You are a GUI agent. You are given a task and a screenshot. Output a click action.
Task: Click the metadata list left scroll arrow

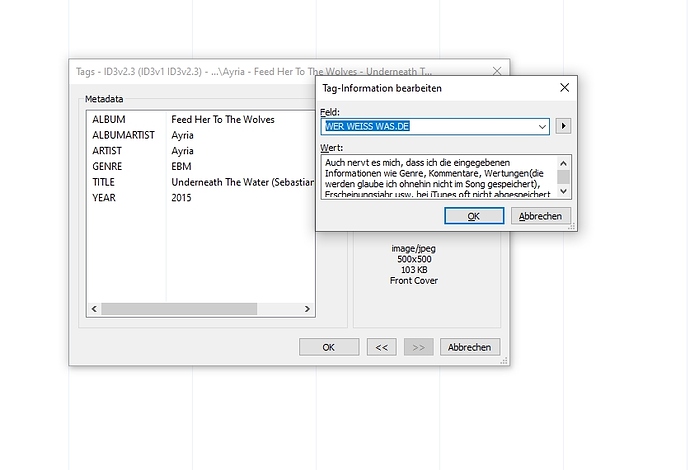94,309
